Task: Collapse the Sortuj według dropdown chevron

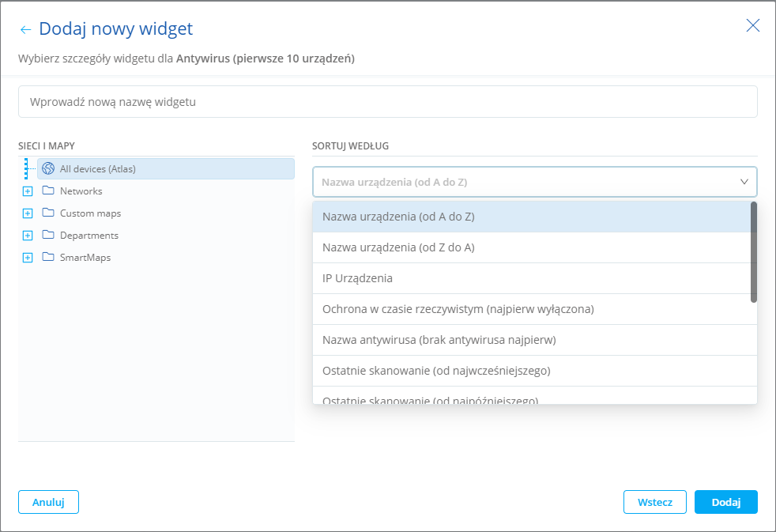Action: point(744,182)
